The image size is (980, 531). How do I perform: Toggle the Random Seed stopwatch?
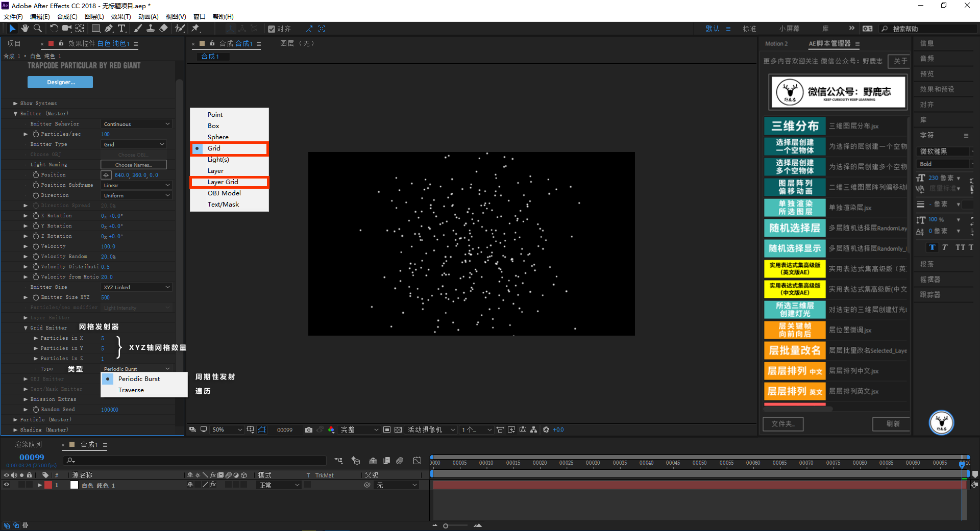pyautogui.click(x=36, y=410)
